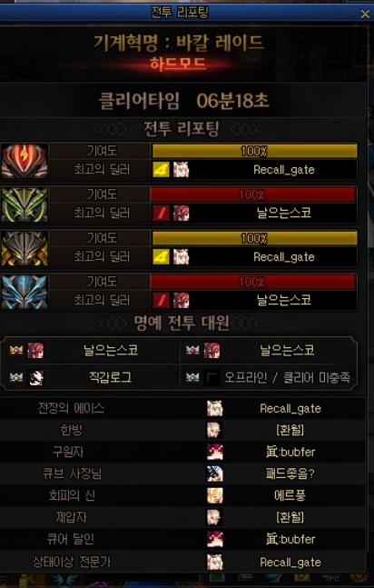Click the gold crown next to 날으는스코

[x=16, y=350]
